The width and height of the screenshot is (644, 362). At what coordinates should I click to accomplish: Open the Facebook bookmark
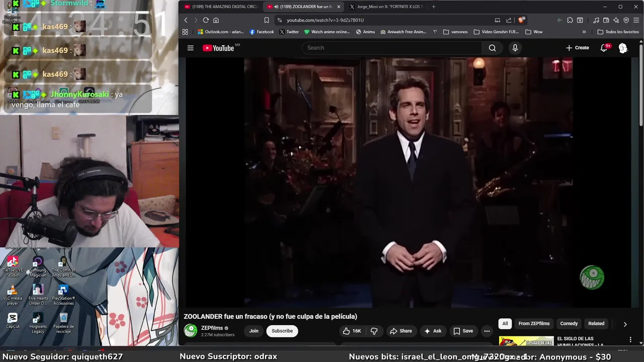click(262, 32)
